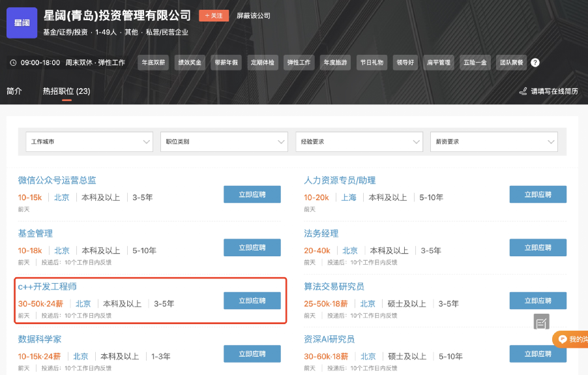Screen dimensions: 588x375
Task: Open the orange chat message bubble
Action: coord(570,339)
